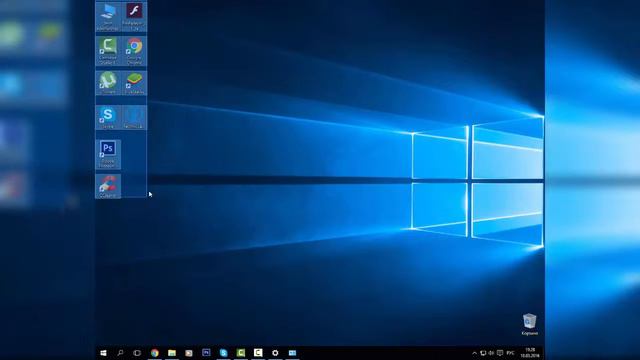Open the taskbar clock and date
This screenshot has height=360, width=640.
point(530,353)
